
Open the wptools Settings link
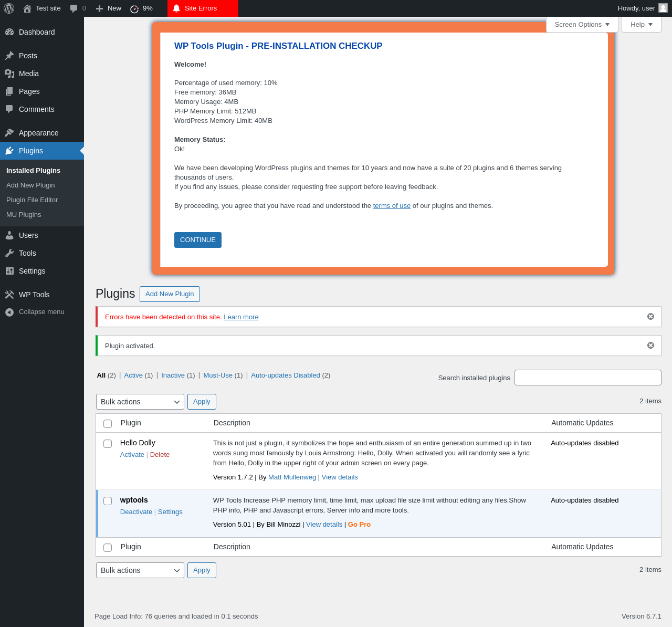tap(170, 512)
